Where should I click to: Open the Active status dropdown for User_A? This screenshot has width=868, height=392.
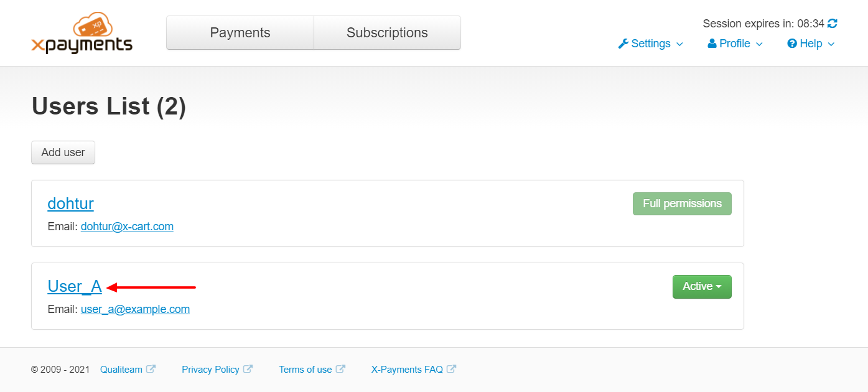pyautogui.click(x=702, y=287)
